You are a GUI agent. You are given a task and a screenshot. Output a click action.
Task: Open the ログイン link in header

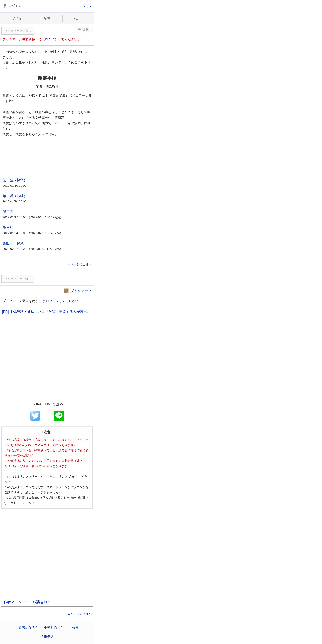point(15,6)
